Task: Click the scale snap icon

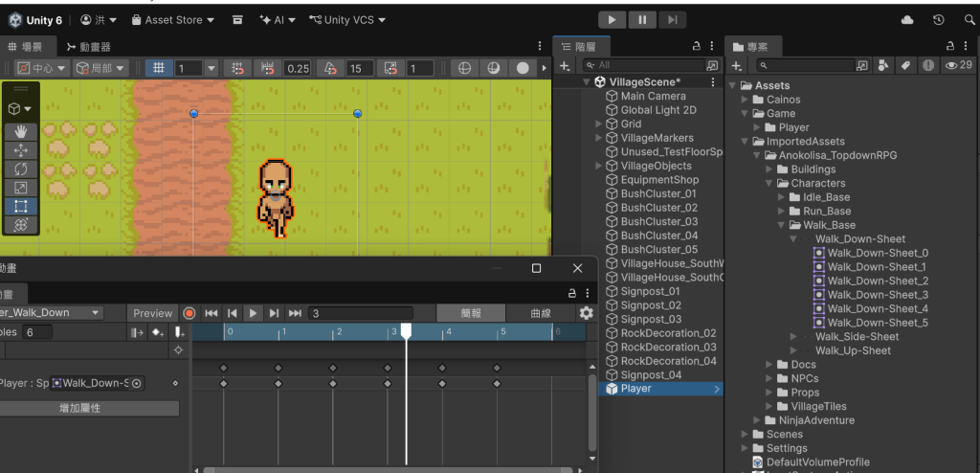Action: coord(390,68)
